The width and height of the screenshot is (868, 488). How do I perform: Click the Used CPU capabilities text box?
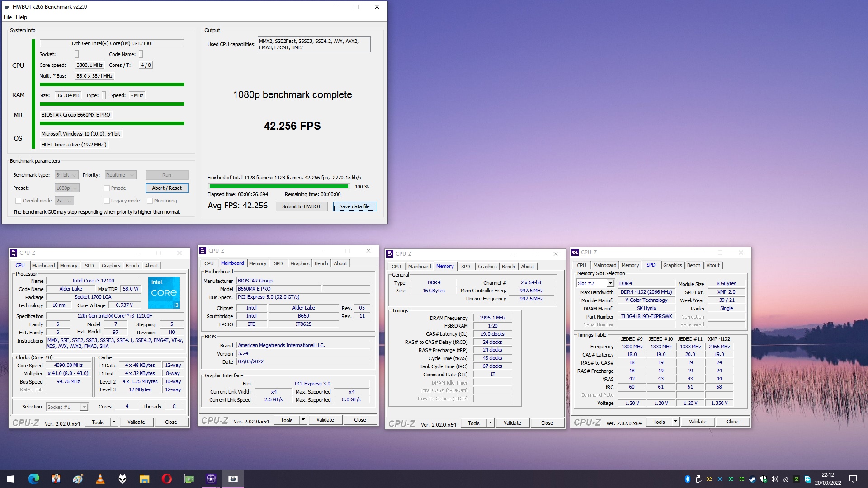click(314, 44)
